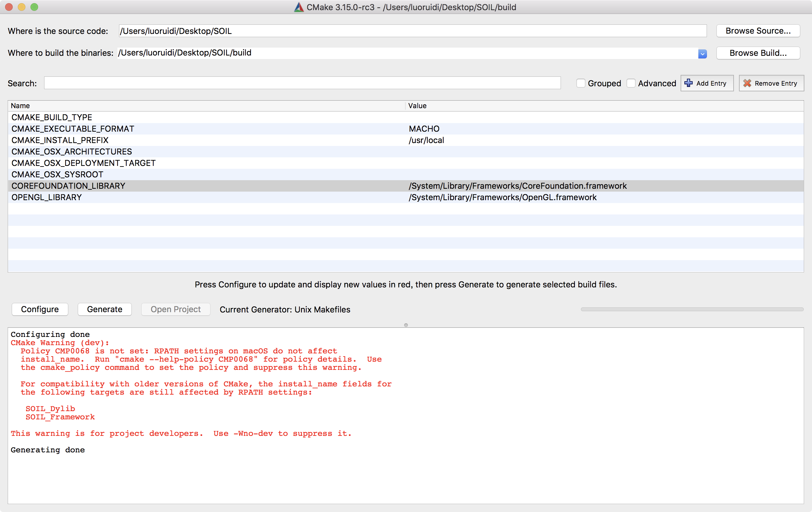Click the source code path field
Image resolution: width=812 pixels, height=512 pixels.
pos(412,31)
